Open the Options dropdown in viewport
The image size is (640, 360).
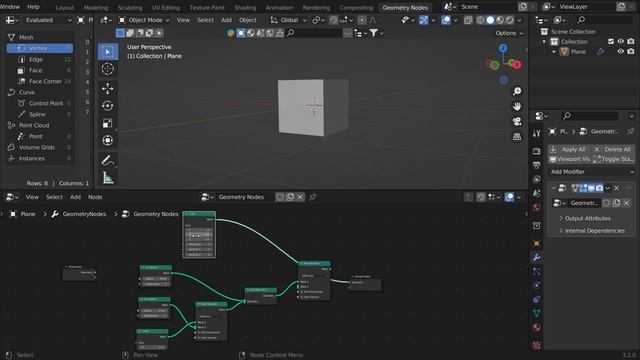(x=509, y=33)
